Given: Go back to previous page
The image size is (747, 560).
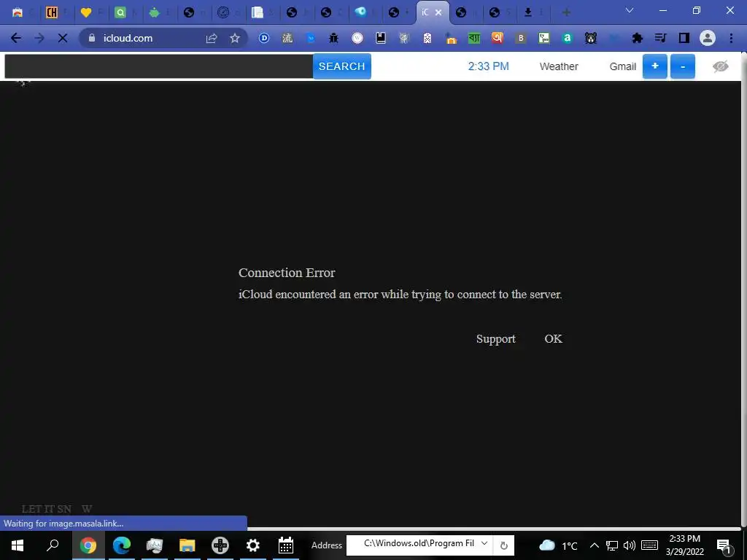Looking at the screenshot, I should point(16,38).
